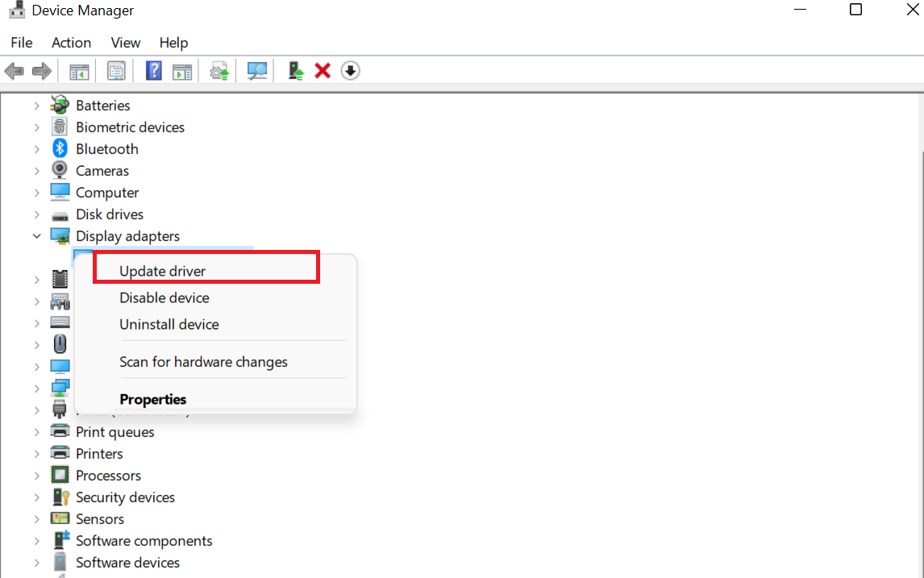Select the network adapters category icon
Image resolution: width=924 pixels, height=578 pixels.
[x=60, y=389]
